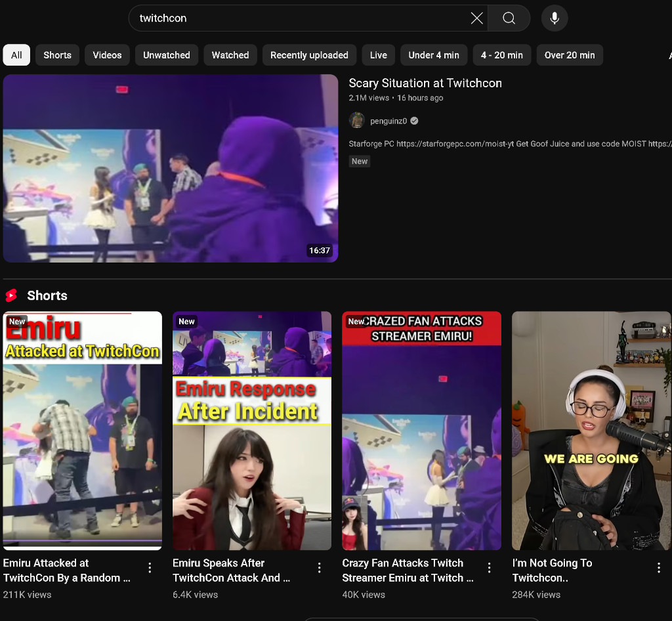Clear the search box with the X icon

tap(477, 18)
